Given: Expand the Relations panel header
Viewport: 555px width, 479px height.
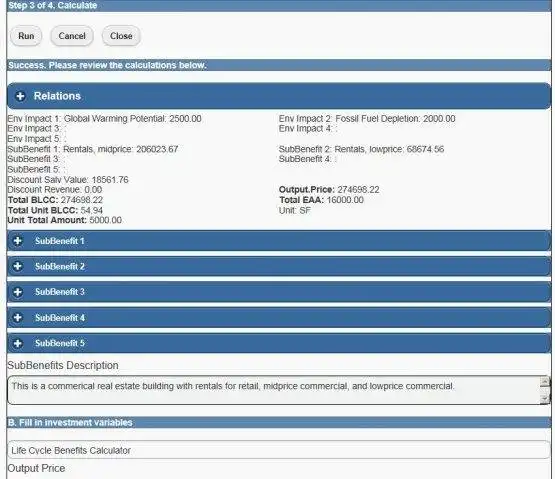Looking at the screenshot, I should [279, 96].
